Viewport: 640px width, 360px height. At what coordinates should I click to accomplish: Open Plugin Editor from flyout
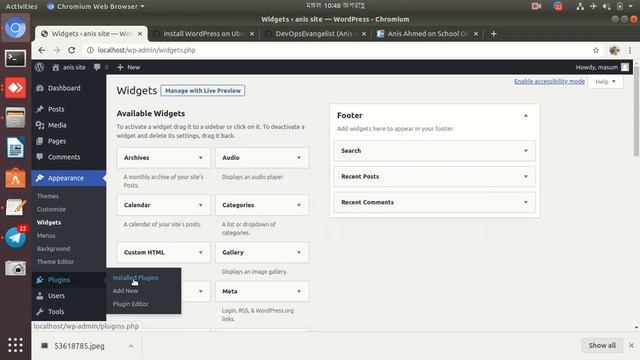(131, 304)
